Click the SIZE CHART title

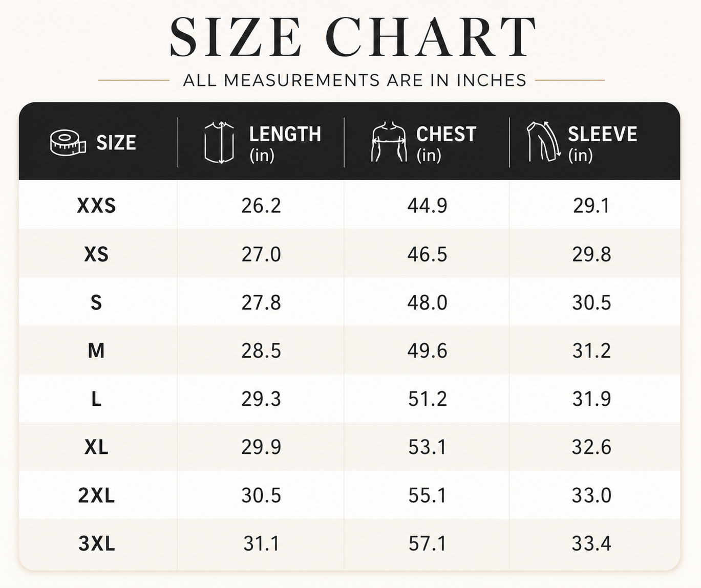(352, 37)
